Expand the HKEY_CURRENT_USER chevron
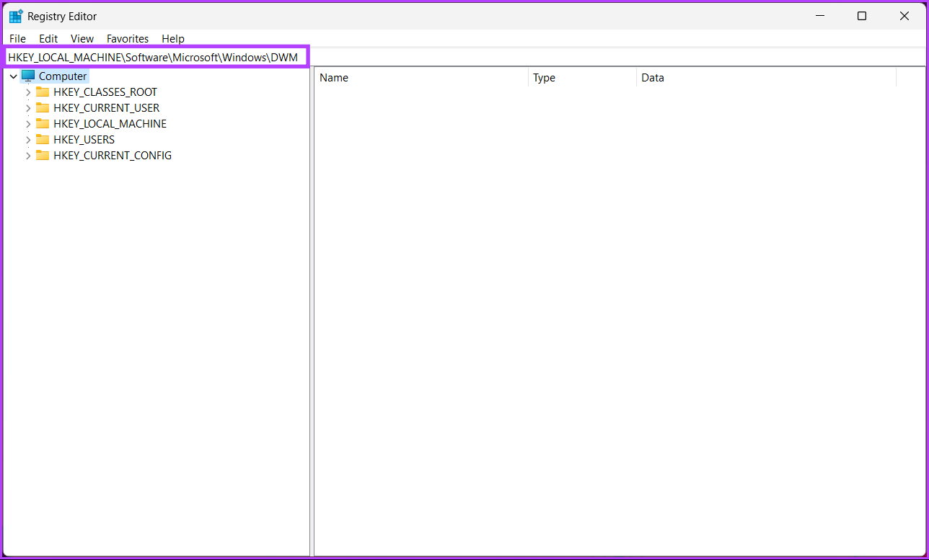 coord(28,108)
